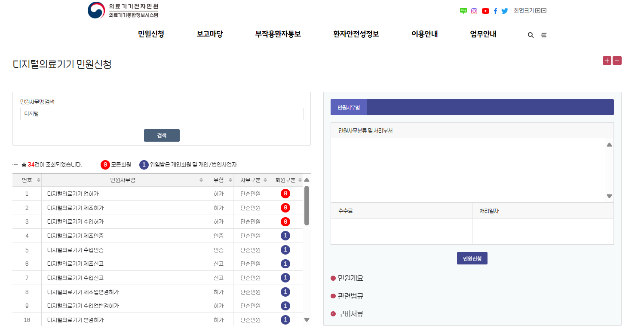644x334 pixels.
Task: Click the Twitter bird icon
Action: click(x=504, y=10)
